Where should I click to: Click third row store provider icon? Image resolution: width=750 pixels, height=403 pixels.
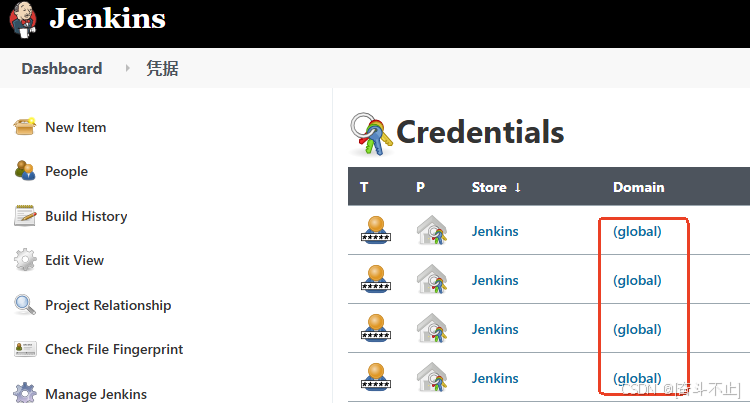[431, 328]
